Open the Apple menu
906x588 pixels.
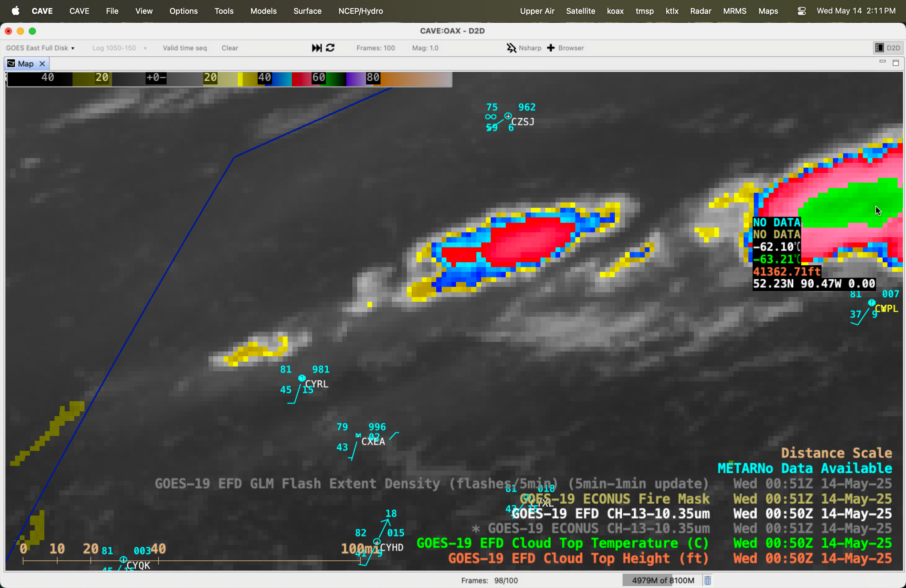coord(16,11)
